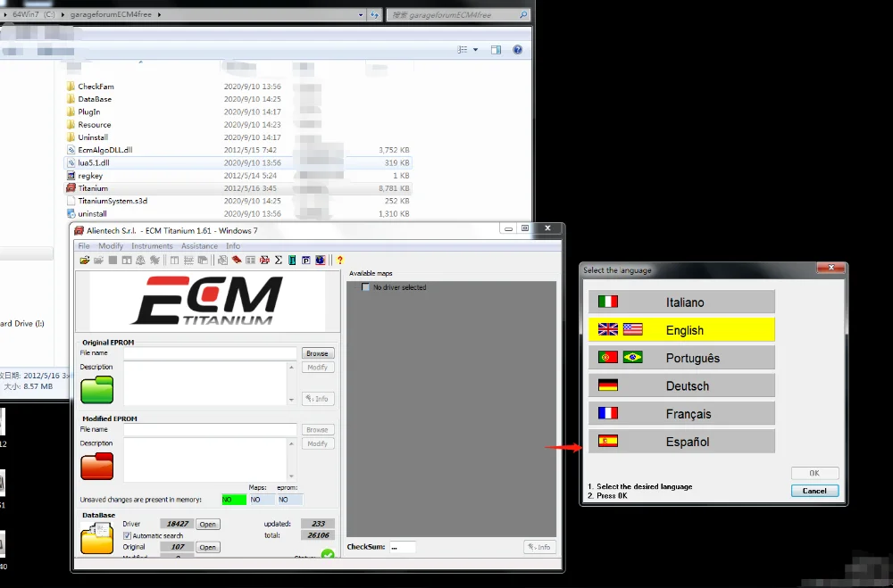The image size is (893, 588).
Task: Open the Assistance menu
Action: click(199, 246)
